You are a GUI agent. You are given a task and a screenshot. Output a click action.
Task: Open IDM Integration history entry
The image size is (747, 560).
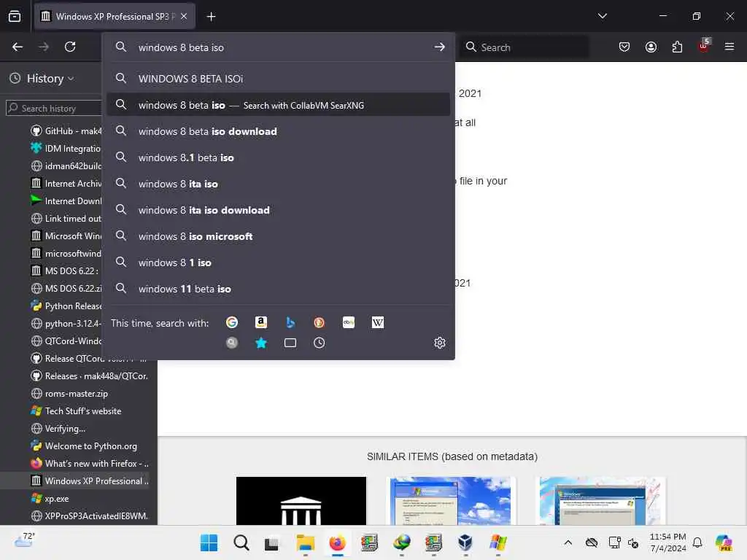(x=66, y=148)
